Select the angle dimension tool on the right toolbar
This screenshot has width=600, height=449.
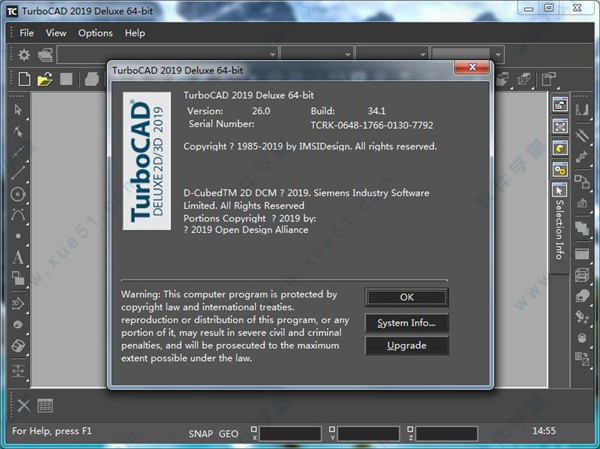point(582,110)
